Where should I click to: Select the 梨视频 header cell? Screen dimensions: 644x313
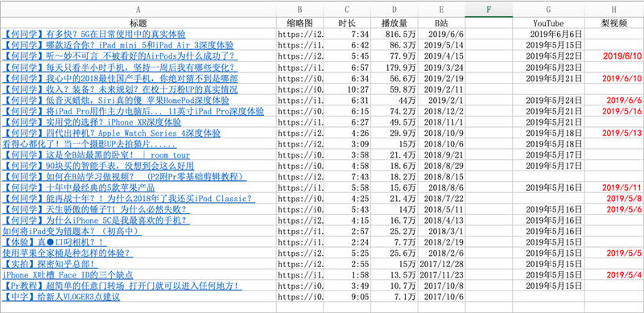click(614, 23)
